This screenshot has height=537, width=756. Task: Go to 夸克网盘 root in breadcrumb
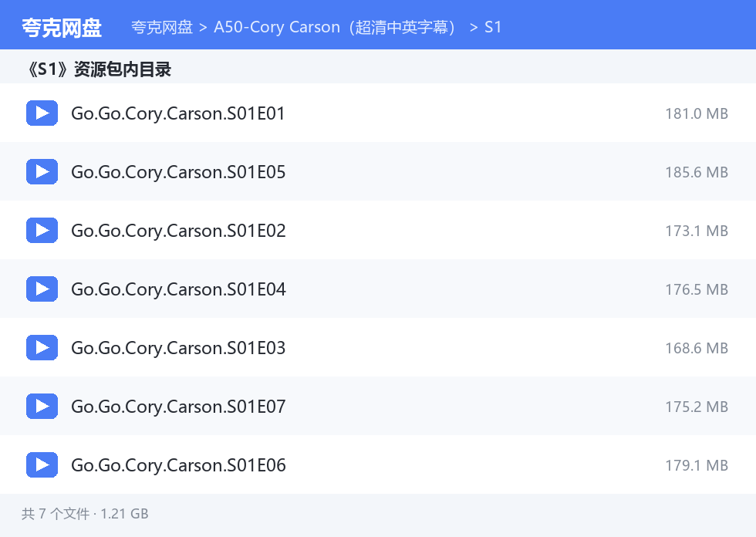pyautogui.click(x=162, y=27)
